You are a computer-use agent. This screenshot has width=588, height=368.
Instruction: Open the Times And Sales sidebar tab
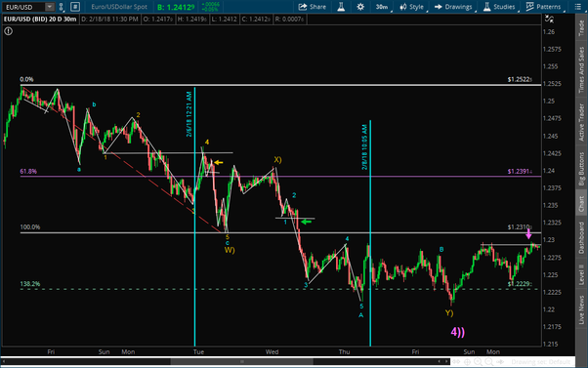pos(581,69)
